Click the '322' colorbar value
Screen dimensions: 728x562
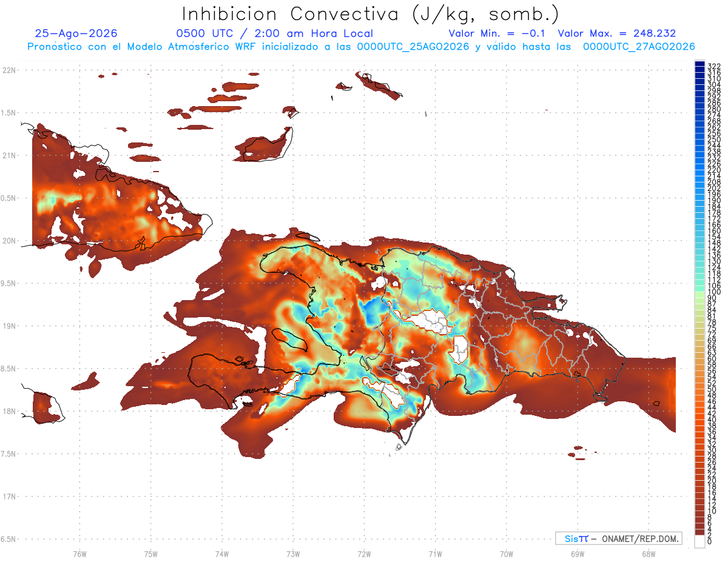click(x=713, y=66)
